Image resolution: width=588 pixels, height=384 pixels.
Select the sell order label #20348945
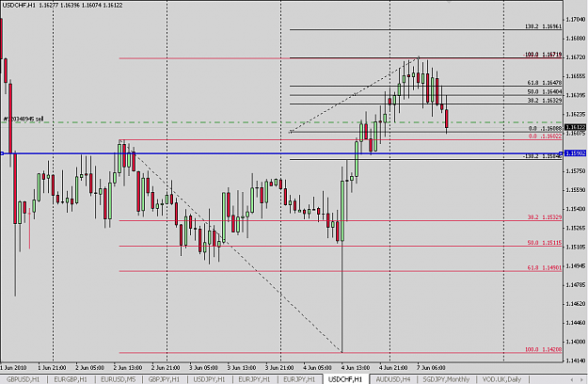click(24, 119)
